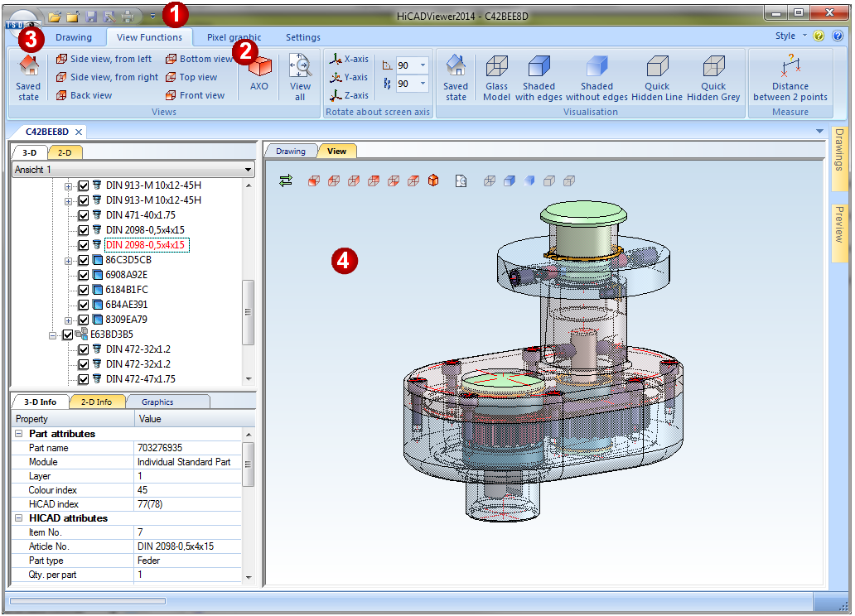Switch to Front view in the ribbon
The height and width of the screenshot is (616, 855).
point(196,95)
